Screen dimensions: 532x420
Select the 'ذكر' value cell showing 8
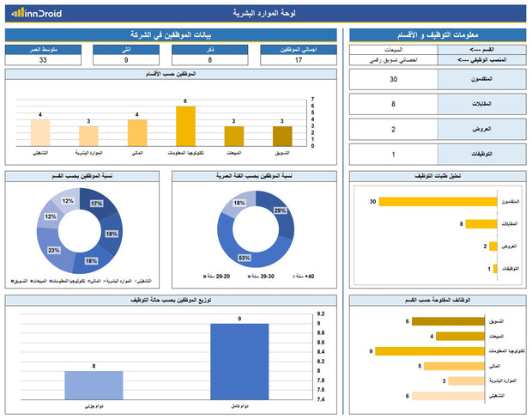[209, 60]
